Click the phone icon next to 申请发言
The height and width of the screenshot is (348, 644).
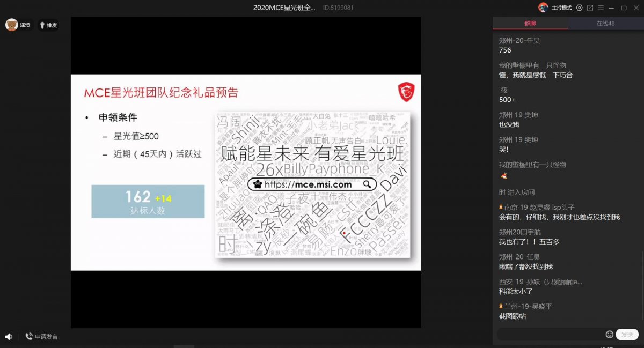coord(29,336)
